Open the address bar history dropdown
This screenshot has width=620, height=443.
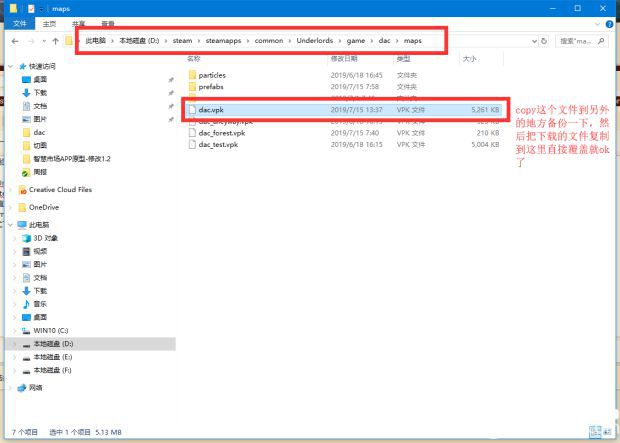534,41
